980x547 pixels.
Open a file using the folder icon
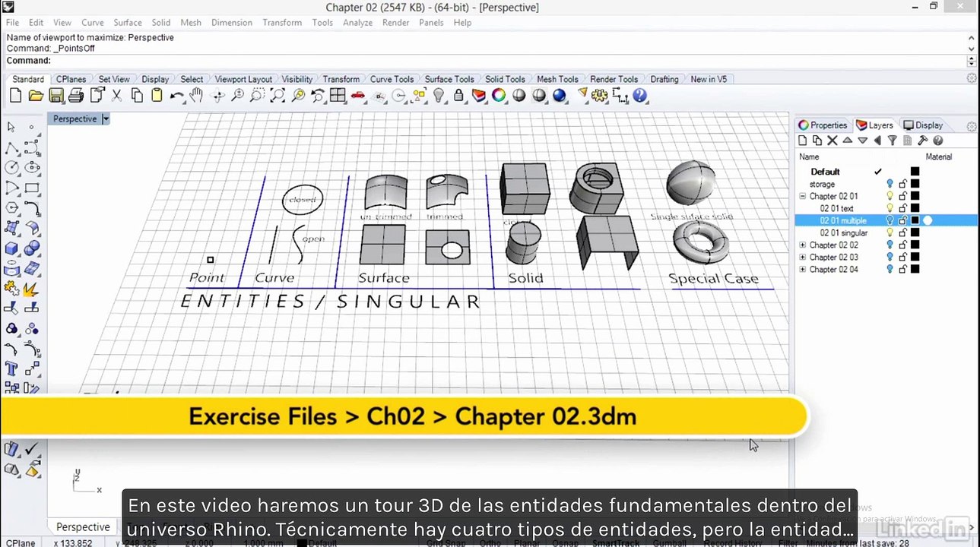[x=36, y=96]
